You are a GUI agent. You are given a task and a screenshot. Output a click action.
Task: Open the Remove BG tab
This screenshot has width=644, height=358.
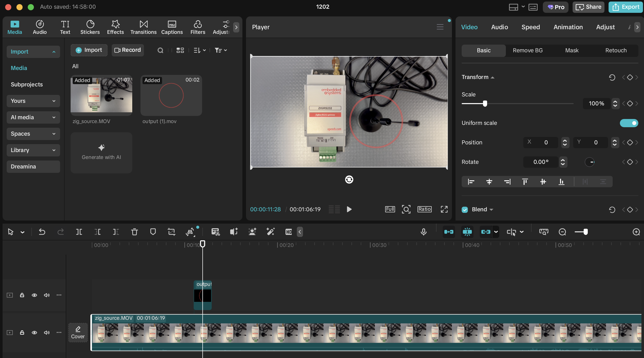(x=527, y=50)
